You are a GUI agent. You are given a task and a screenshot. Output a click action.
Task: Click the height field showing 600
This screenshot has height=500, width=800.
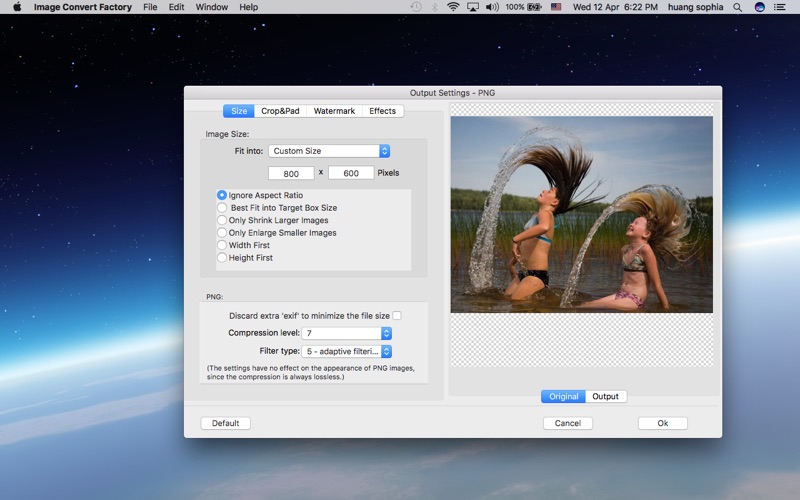tap(351, 173)
